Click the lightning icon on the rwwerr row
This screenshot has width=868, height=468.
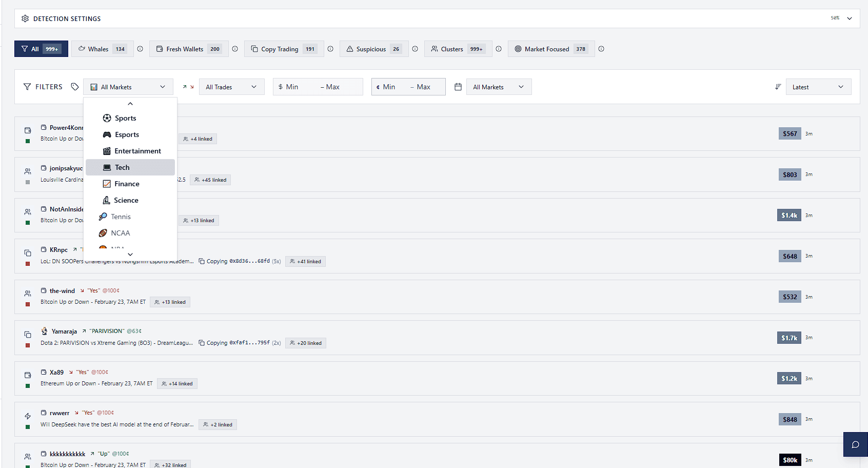[x=28, y=416]
